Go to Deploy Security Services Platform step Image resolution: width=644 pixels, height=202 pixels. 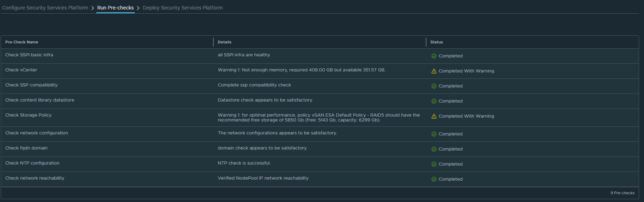click(x=182, y=8)
